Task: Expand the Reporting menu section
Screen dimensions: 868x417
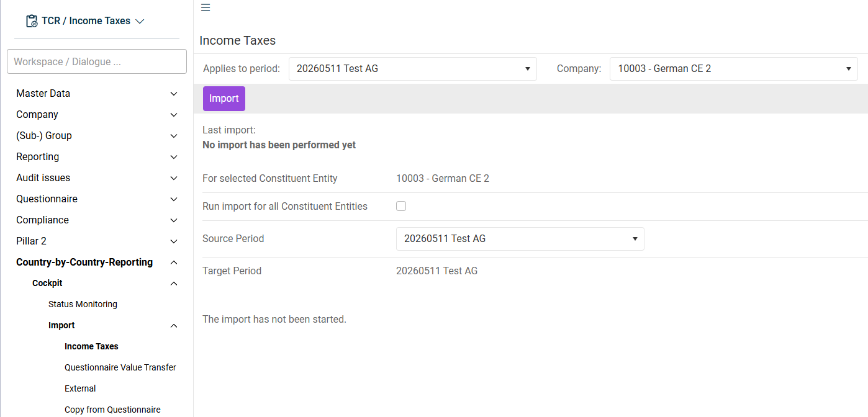Action: (x=97, y=157)
